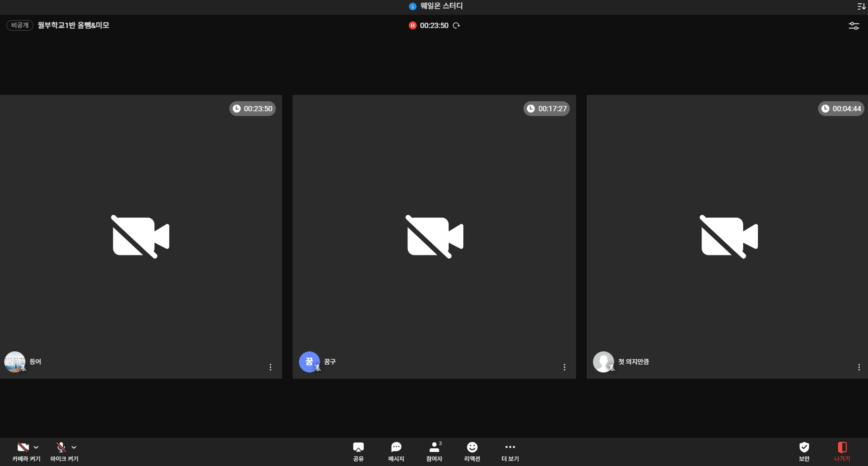Click the 비공개 private room badge
Image resolution: width=868 pixels, height=466 pixels.
[x=19, y=25]
